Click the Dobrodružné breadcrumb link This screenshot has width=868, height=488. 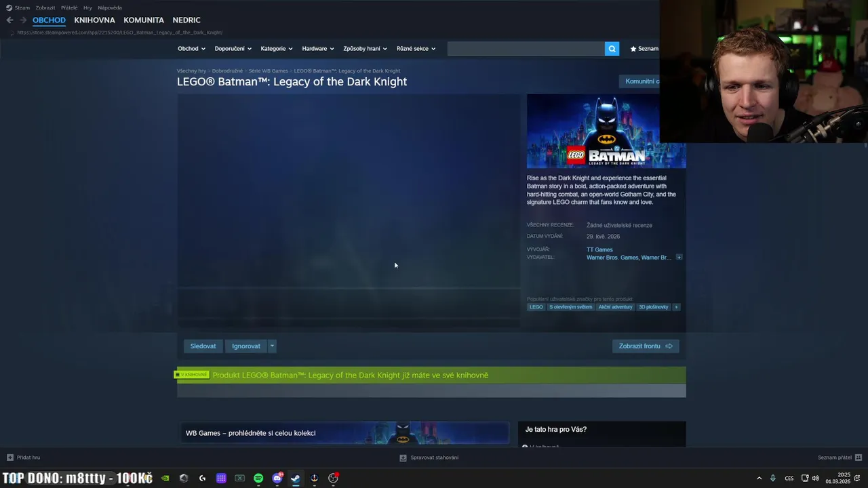point(227,70)
